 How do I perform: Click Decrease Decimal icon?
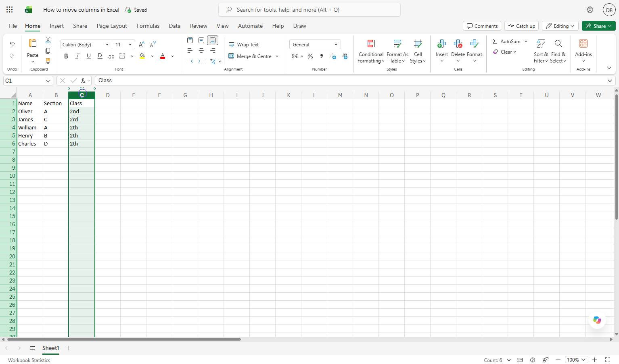345,56
